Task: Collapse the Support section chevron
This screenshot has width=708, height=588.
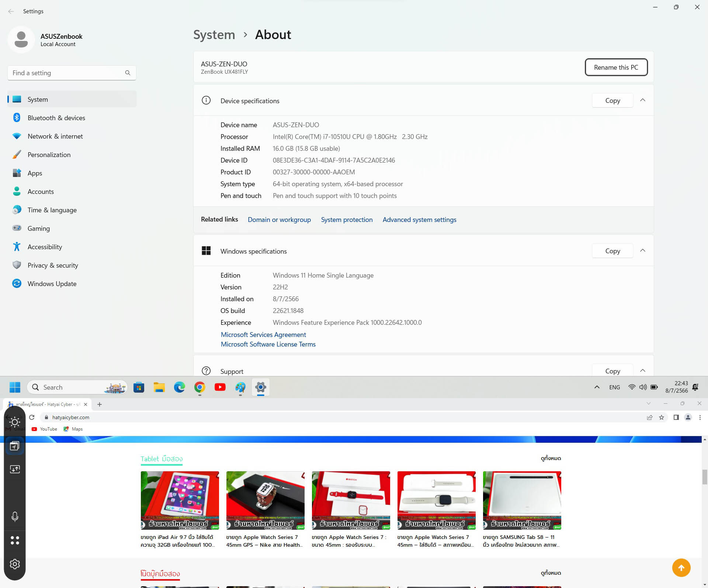Action: [643, 370]
